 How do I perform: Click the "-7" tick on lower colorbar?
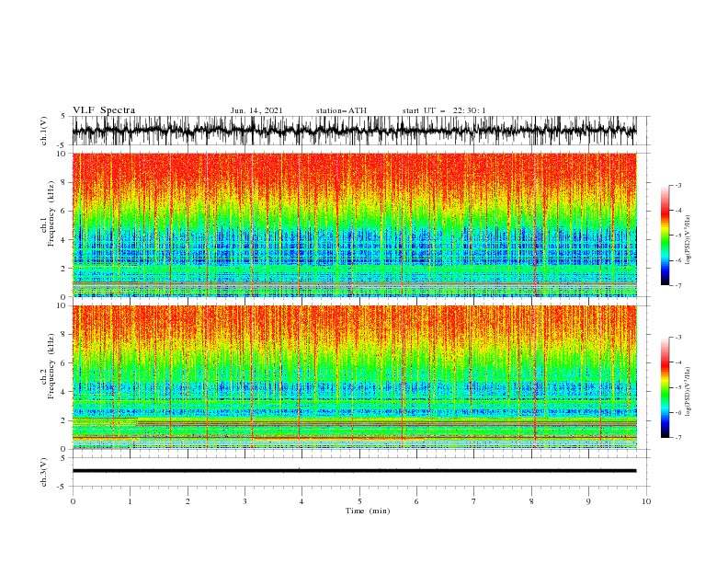678,437
